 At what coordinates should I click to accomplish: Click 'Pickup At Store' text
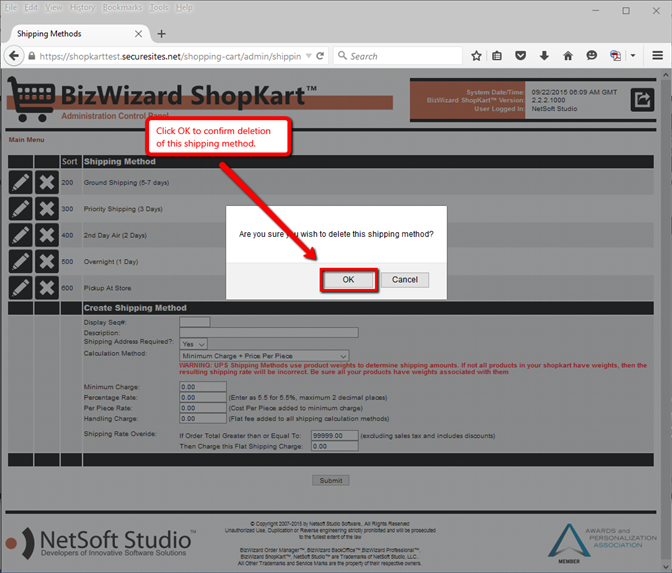tap(108, 288)
